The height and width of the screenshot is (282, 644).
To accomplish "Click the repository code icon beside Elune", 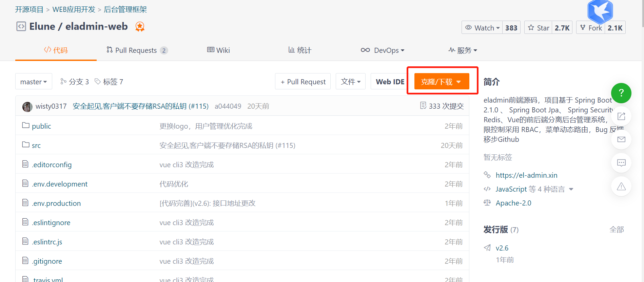I will click(x=21, y=26).
